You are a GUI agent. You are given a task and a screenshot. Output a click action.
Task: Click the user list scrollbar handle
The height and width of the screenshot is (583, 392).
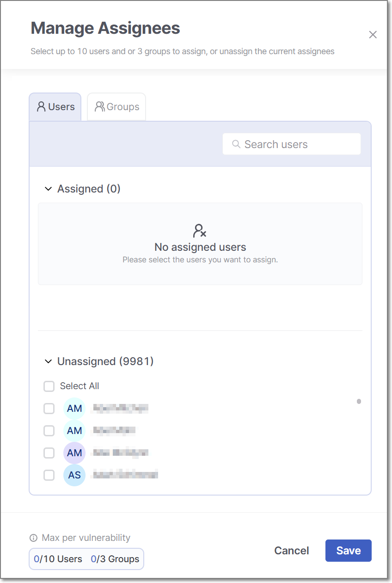point(359,402)
